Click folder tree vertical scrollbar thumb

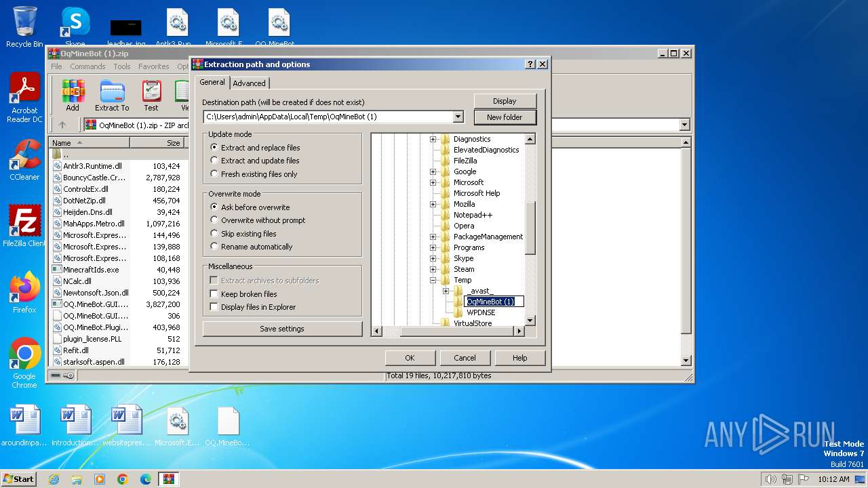530,228
